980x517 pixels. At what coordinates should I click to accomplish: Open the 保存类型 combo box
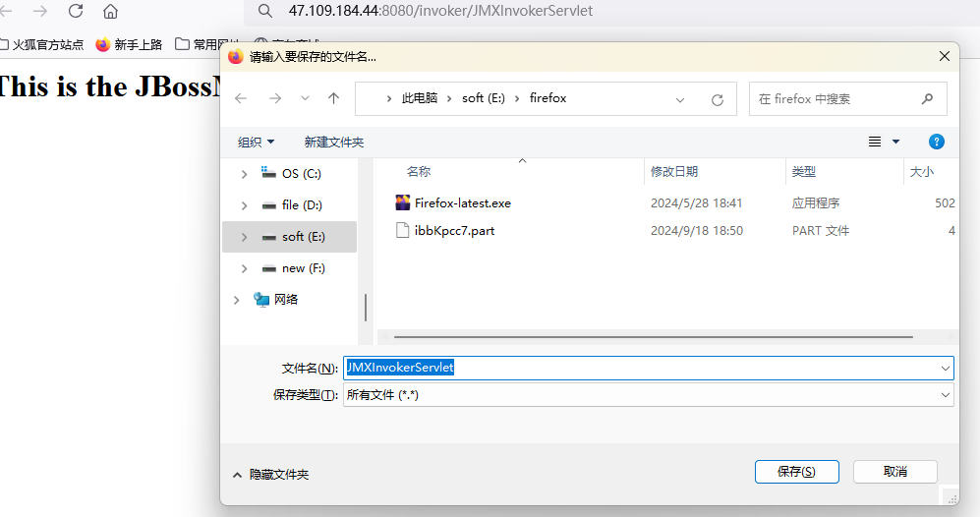(x=648, y=395)
